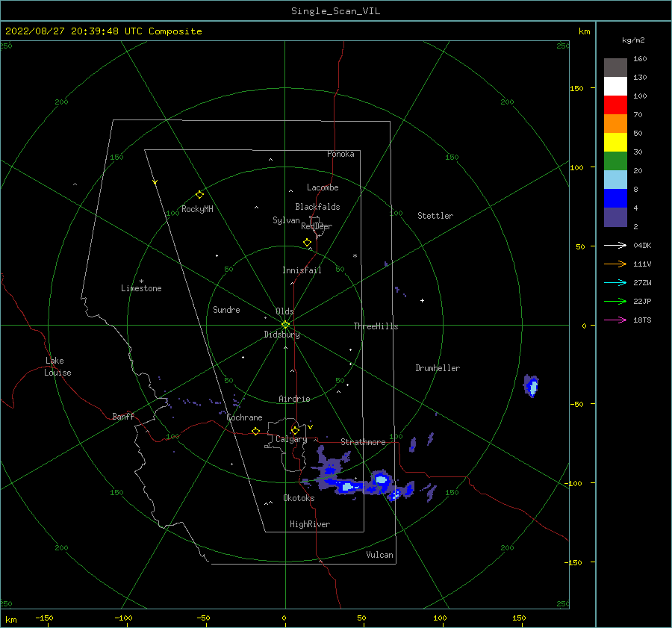Screen dimensions: 672x628
Task: Click the 04DK legend label
Action: [642, 245]
